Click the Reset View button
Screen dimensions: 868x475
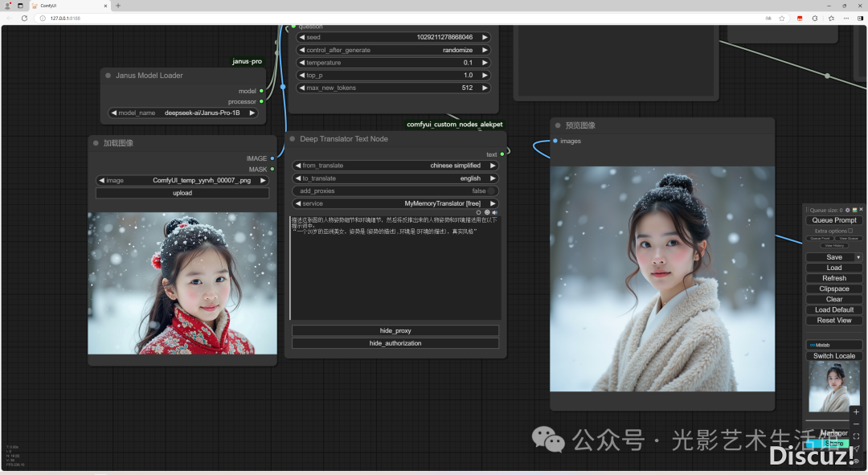click(x=833, y=321)
